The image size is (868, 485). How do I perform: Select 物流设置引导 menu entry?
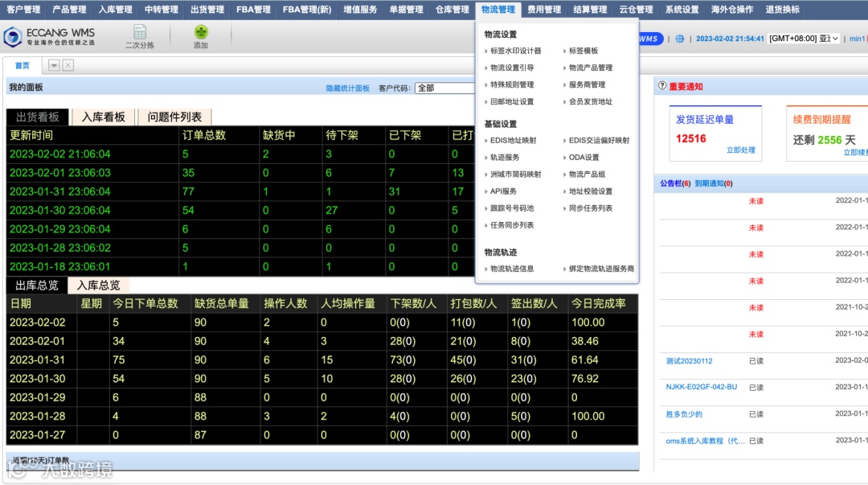pyautogui.click(x=512, y=68)
